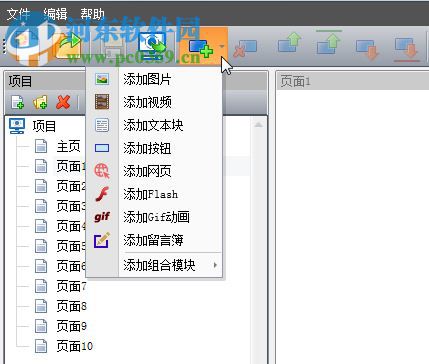Click the bring to front toolbar icon

329,43
